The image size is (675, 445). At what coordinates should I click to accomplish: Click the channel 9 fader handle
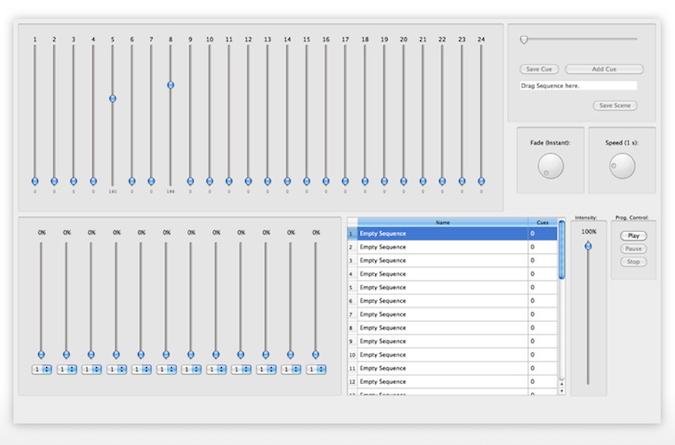[190, 181]
